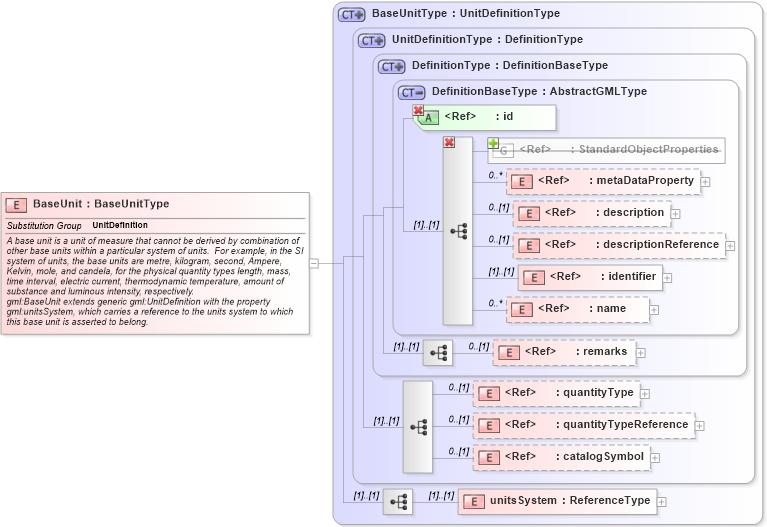Screen dimensions: 767x527
Task: Expand the quantityType element plus box
Action: (645, 394)
